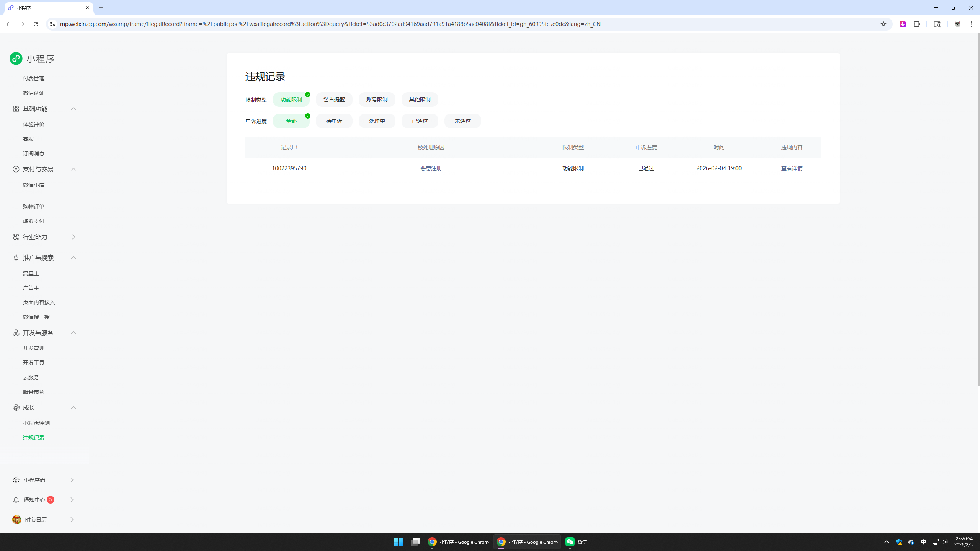Click the 小程序码 sunburst icon

pyautogui.click(x=16, y=480)
